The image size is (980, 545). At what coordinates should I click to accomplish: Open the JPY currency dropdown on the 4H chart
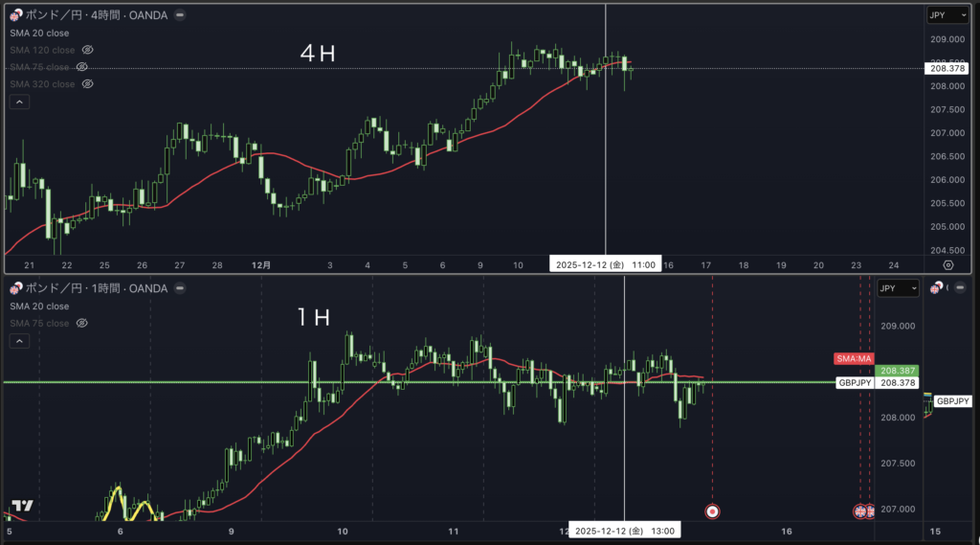947,15
